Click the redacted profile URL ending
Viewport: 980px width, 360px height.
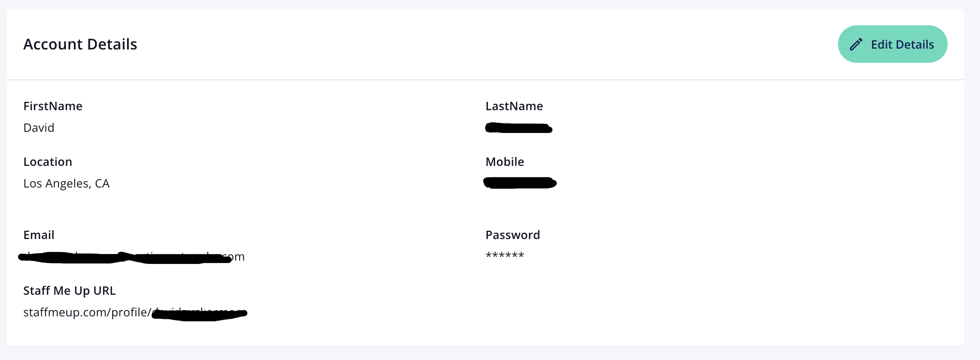[x=199, y=314]
